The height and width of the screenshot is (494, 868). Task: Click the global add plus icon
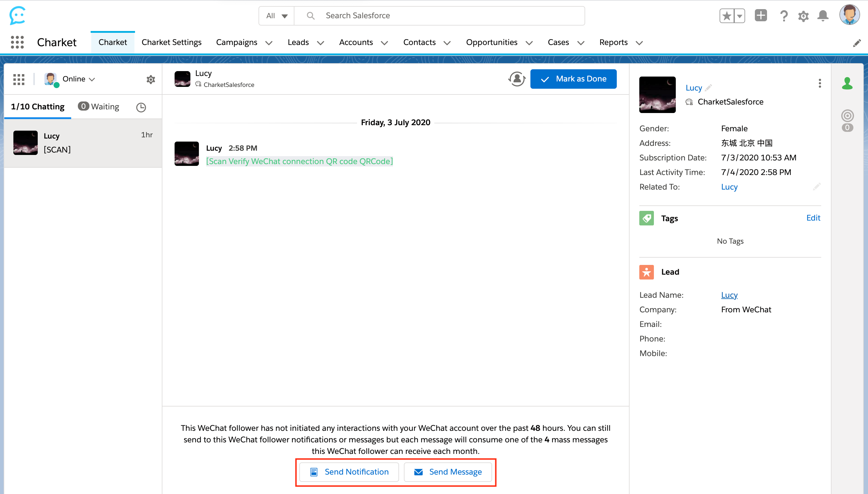tap(760, 15)
